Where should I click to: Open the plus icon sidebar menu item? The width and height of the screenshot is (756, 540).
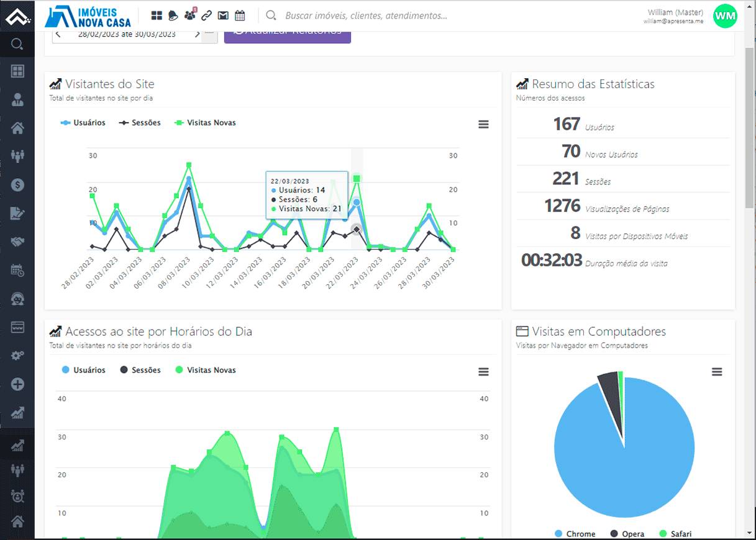coord(17,384)
